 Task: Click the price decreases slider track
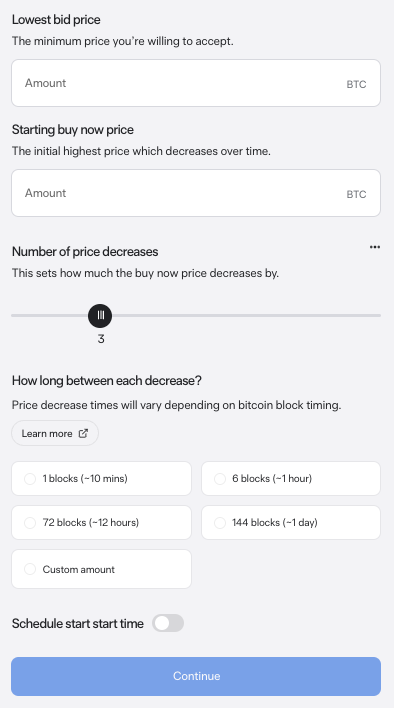196,315
